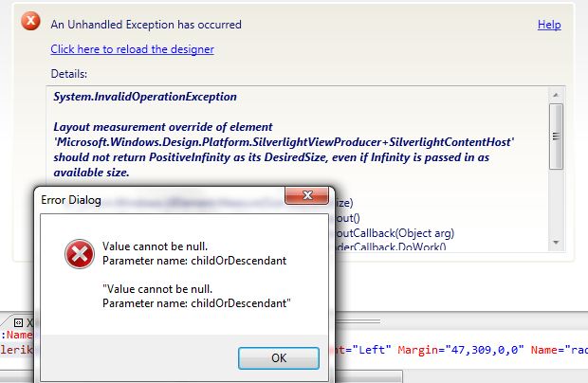Viewport: 588px width, 383px height.
Task: Click the red error icon in Error Dialog
Action: point(79,253)
